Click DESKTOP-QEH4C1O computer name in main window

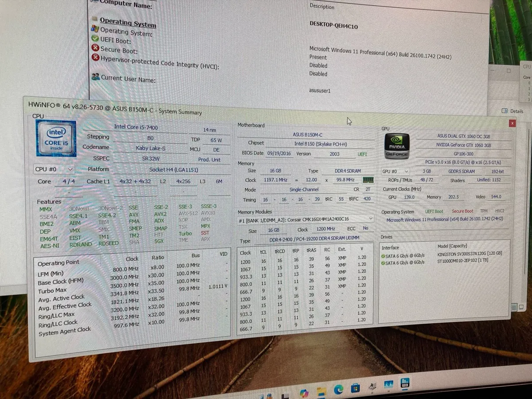tap(333, 26)
